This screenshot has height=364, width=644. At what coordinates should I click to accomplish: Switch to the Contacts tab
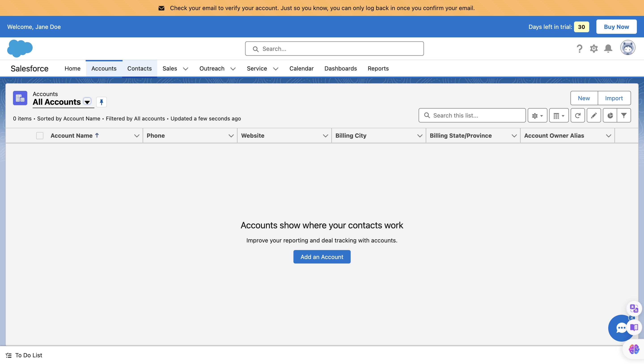pos(140,69)
